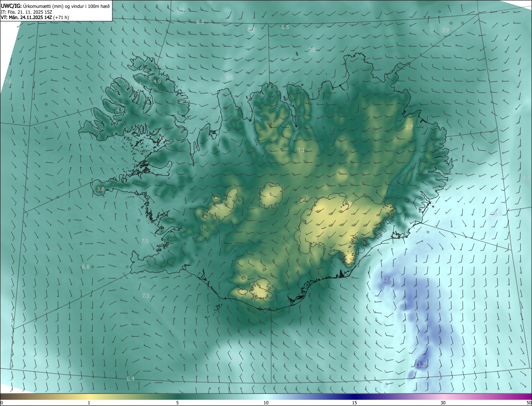Click the map value label 12.4
Screen dimensions: 532x406
tap(387, 280)
